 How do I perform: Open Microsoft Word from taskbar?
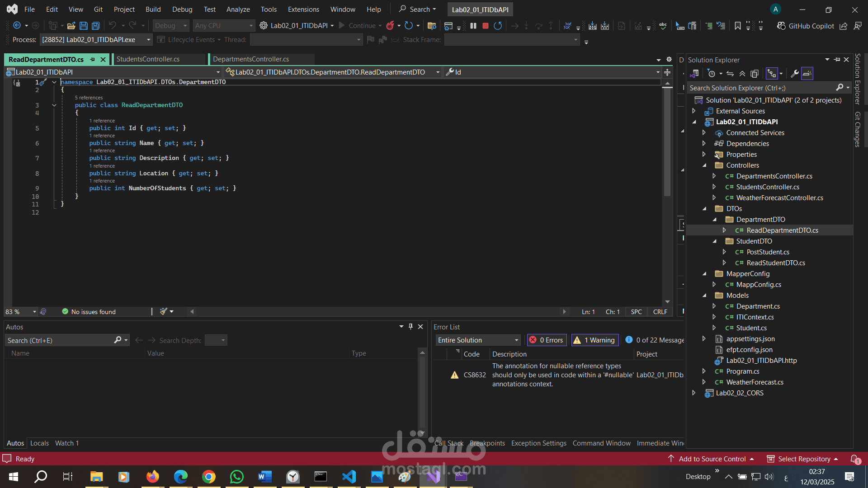(264, 477)
